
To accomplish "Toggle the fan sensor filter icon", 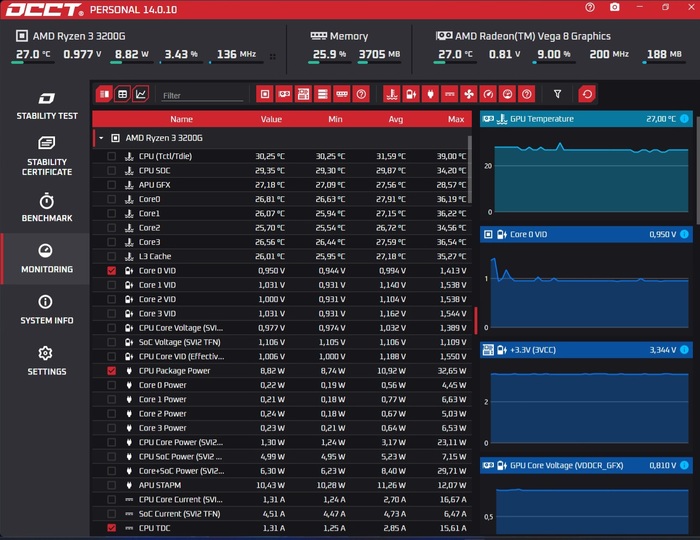I will (467, 94).
